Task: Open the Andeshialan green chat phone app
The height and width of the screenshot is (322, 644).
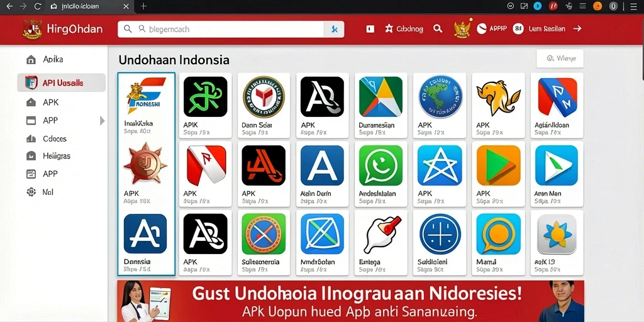Action: (380, 174)
